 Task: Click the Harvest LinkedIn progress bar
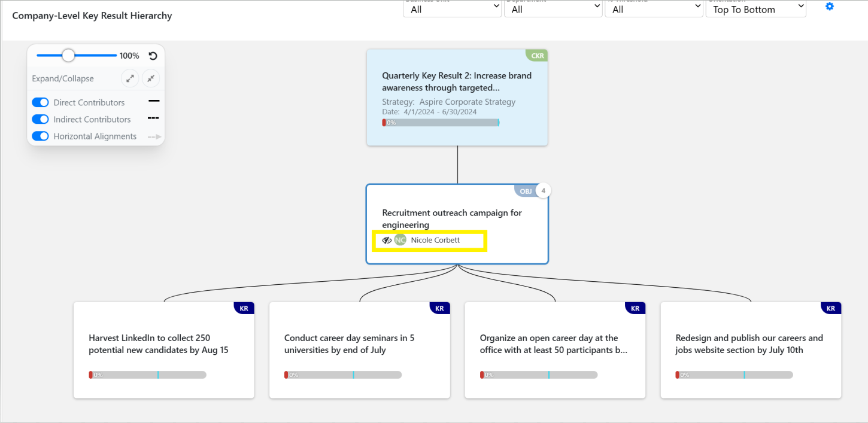pyautogui.click(x=147, y=375)
